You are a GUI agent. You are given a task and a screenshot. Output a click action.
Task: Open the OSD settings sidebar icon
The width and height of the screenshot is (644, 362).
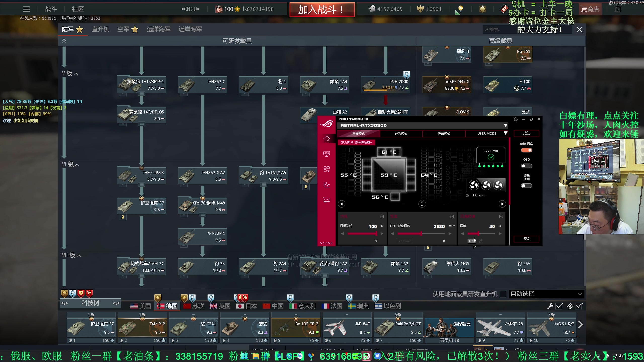[x=327, y=154]
